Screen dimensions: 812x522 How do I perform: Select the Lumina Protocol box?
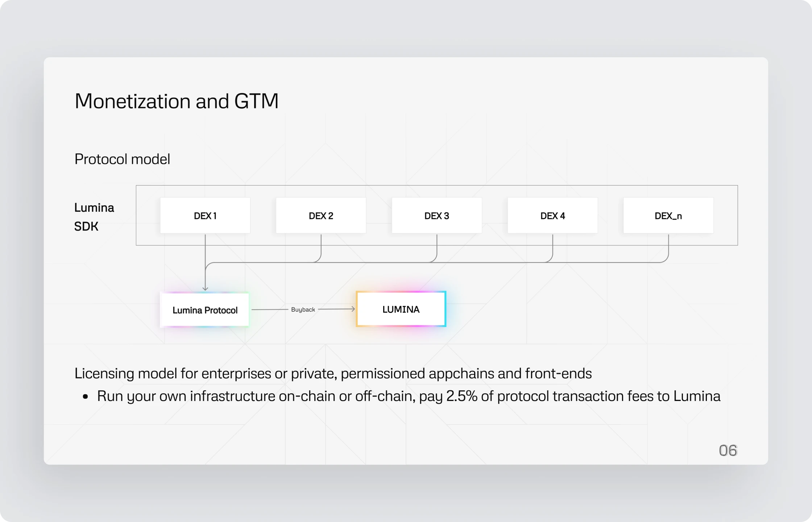(x=205, y=310)
